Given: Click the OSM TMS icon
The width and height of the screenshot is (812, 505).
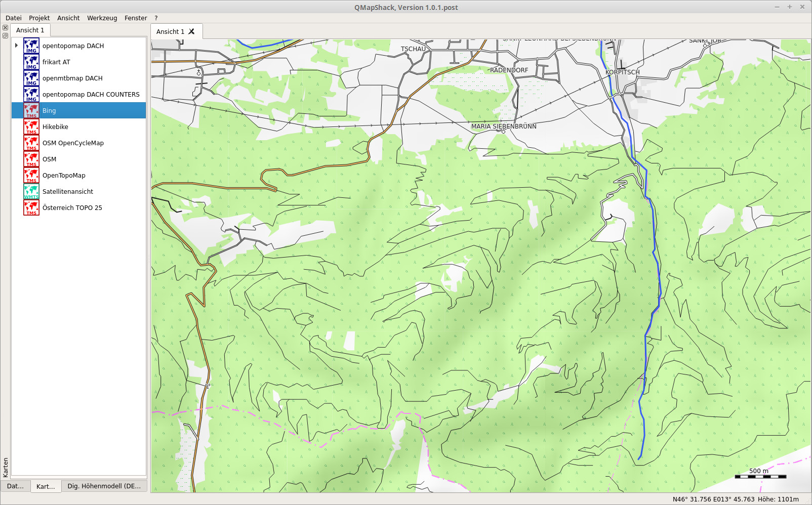Looking at the screenshot, I should tap(31, 159).
